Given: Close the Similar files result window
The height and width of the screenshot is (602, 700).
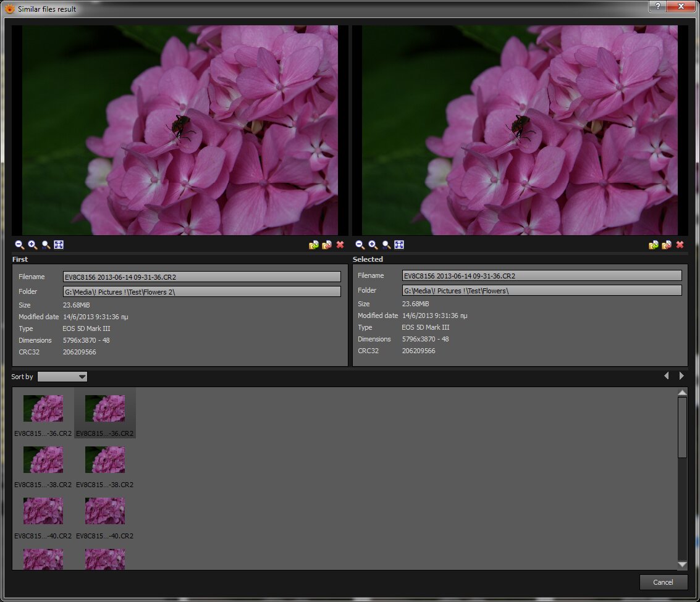Looking at the screenshot, I should click(681, 6).
